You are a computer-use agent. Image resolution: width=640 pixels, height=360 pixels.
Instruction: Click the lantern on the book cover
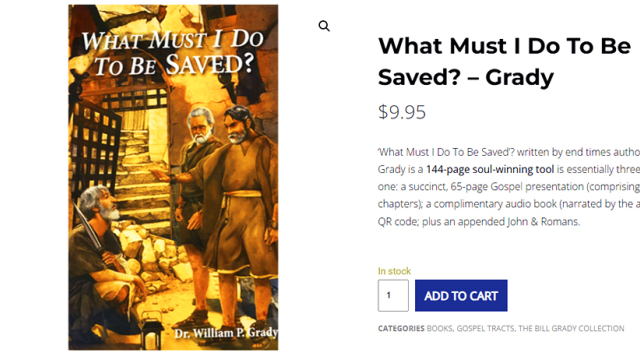150,330
